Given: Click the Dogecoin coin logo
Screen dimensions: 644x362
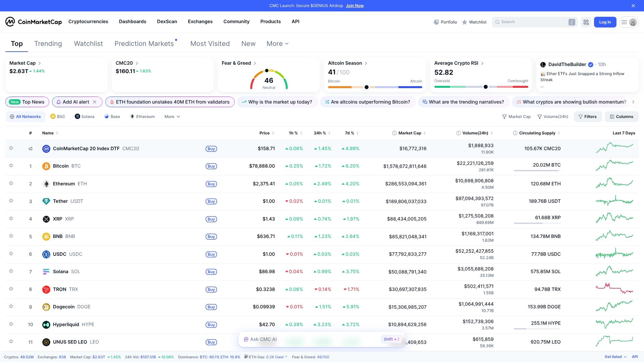Looking at the screenshot, I should tap(46, 307).
